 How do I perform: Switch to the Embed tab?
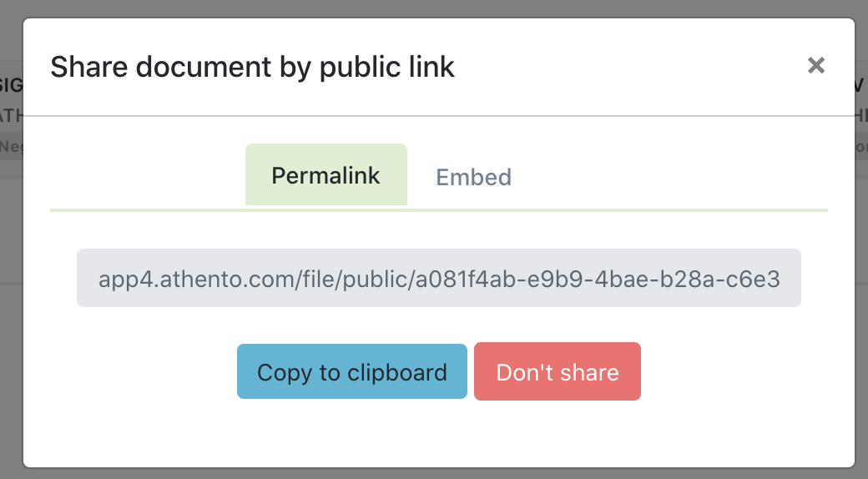473,177
